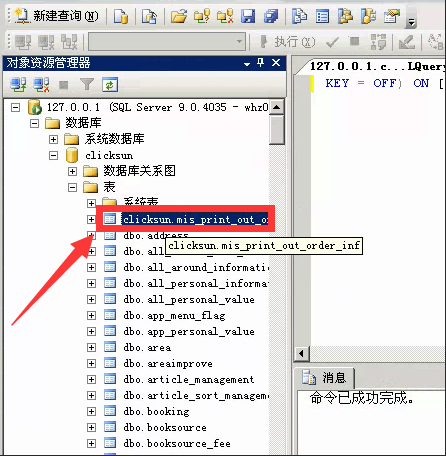The image size is (446, 456).
Task: Click the 执行 execute button
Action: coord(287,42)
